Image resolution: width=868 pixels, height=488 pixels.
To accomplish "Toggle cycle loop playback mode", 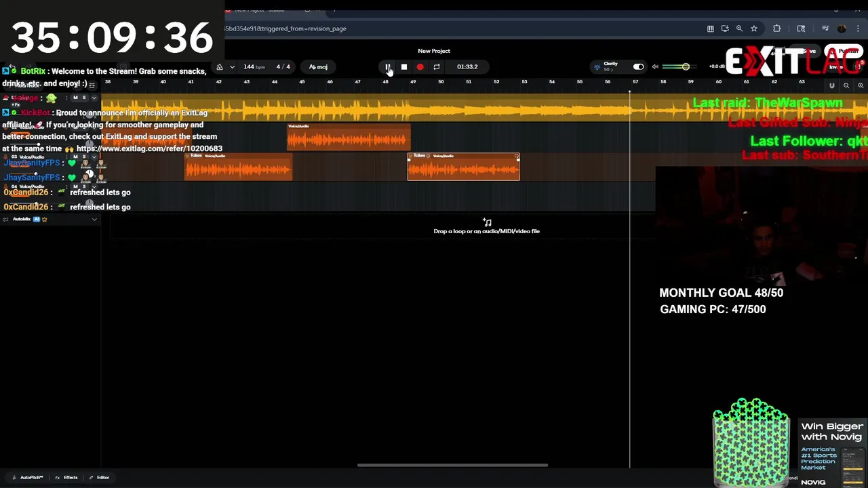I will coord(437,66).
